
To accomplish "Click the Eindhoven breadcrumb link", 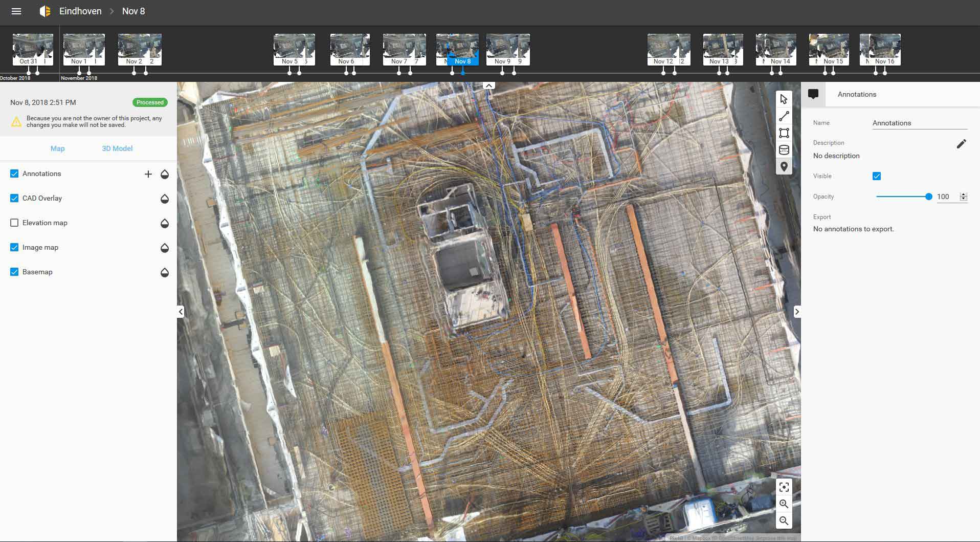I will [80, 11].
